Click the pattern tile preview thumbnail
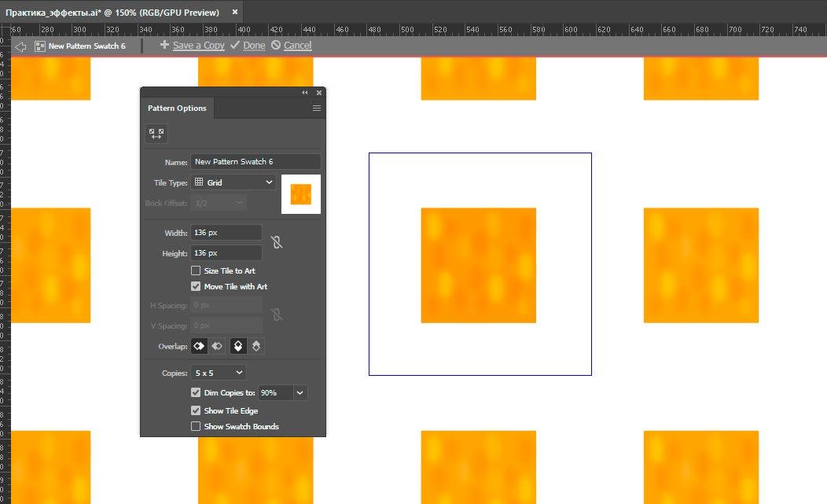Viewport: 827px width, 504px height. [x=301, y=194]
